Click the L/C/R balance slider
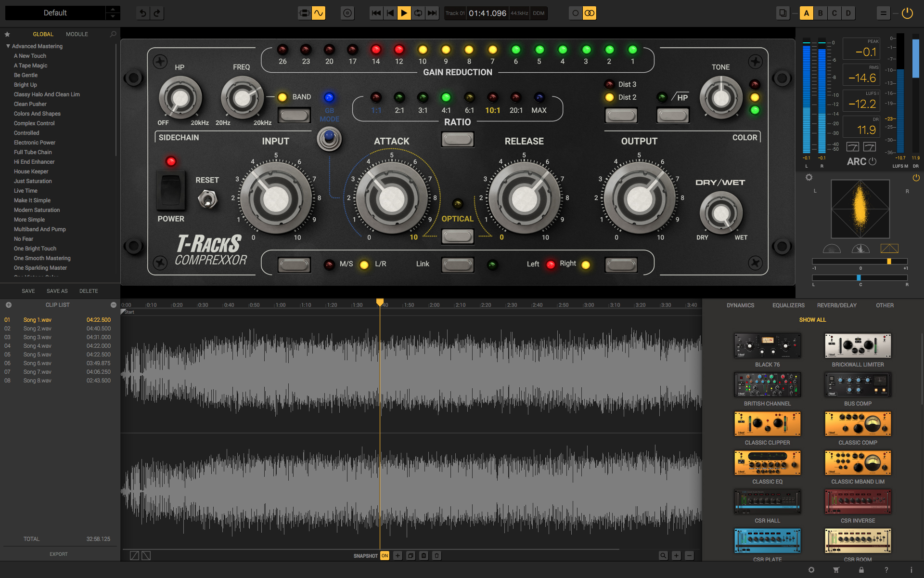 click(x=859, y=278)
